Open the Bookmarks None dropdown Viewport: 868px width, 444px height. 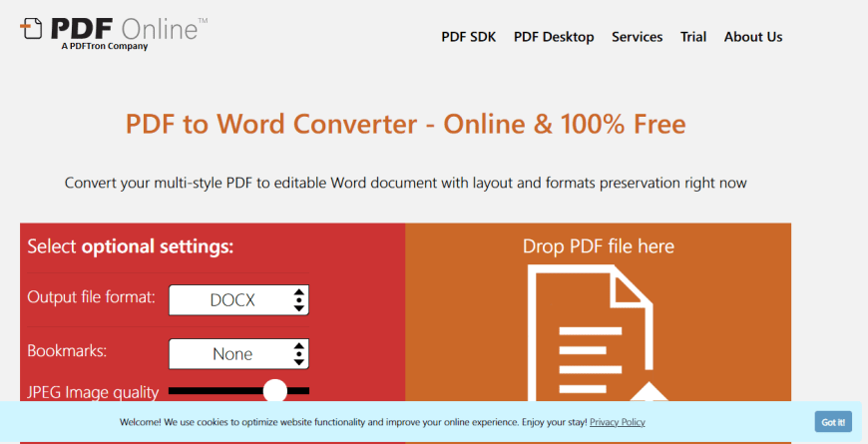tap(238, 354)
